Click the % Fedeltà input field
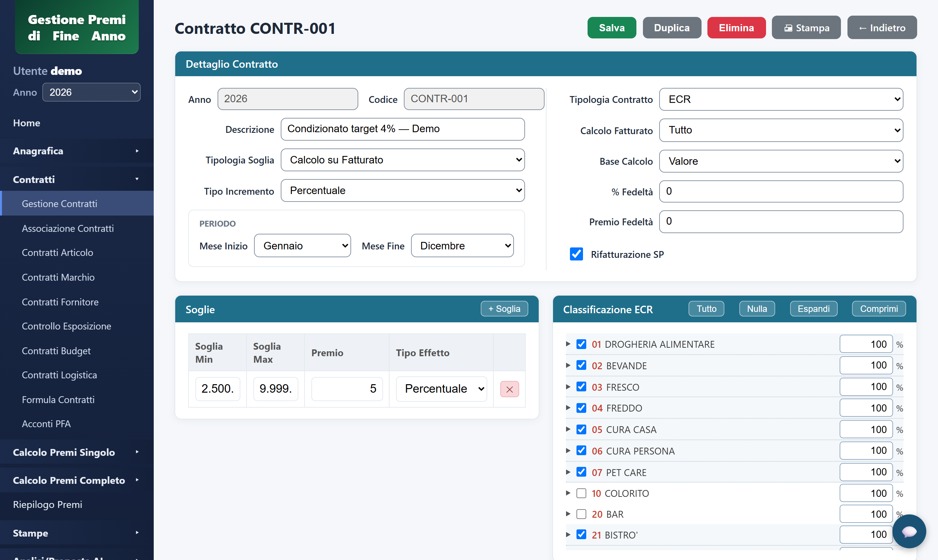Image resolution: width=938 pixels, height=560 pixels. coord(781,191)
